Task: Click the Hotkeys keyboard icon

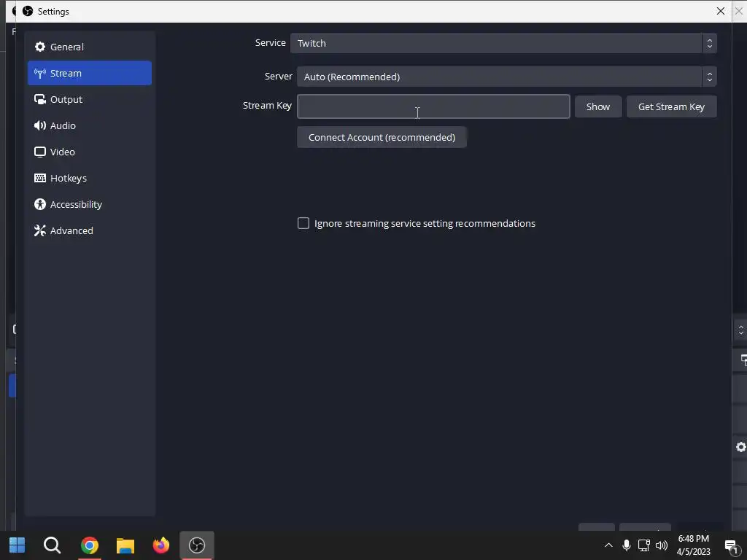Action: tap(40, 178)
